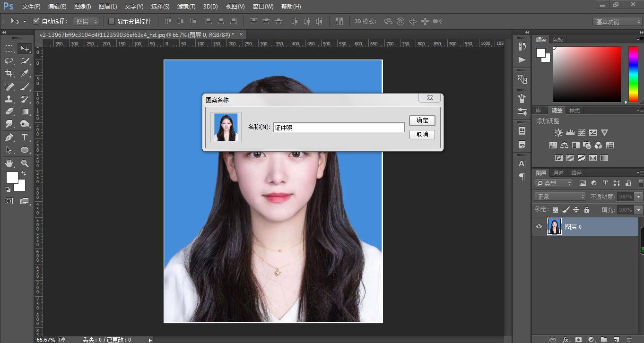Click the 名称 text input field
644x343 pixels.
[339, 128]
